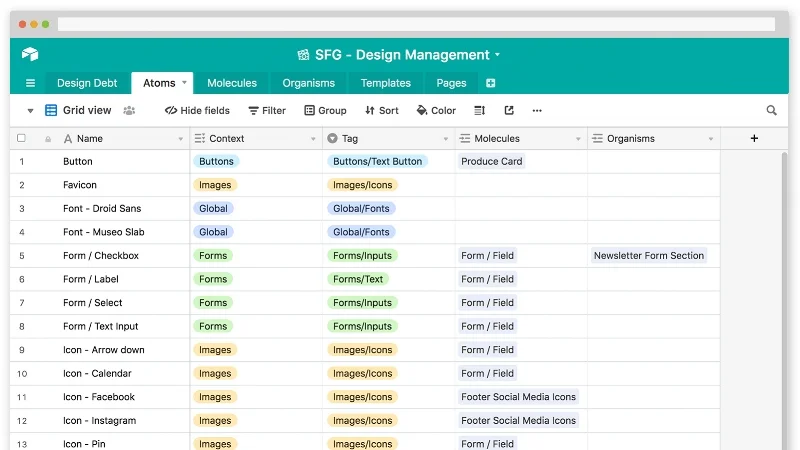Screen dimensions: 800x450
Task: Open the Context column dropdown arrow
Action: (x=313, y=139)
